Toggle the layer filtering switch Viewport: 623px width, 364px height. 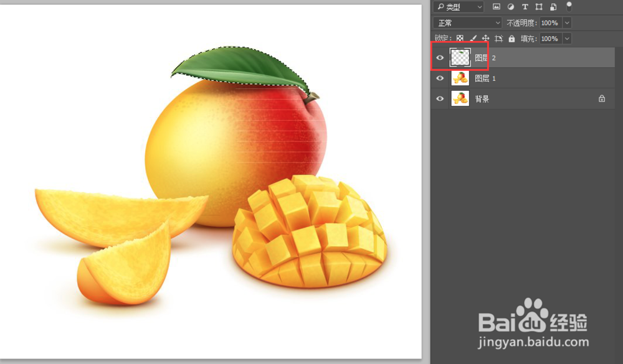pos(569,6)
